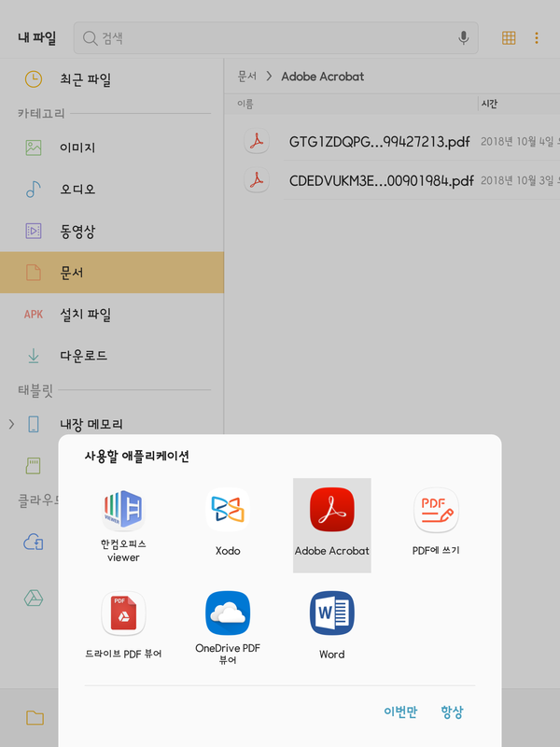
Task: Click date 2018년 10월 3일
Action: (518, 180)
